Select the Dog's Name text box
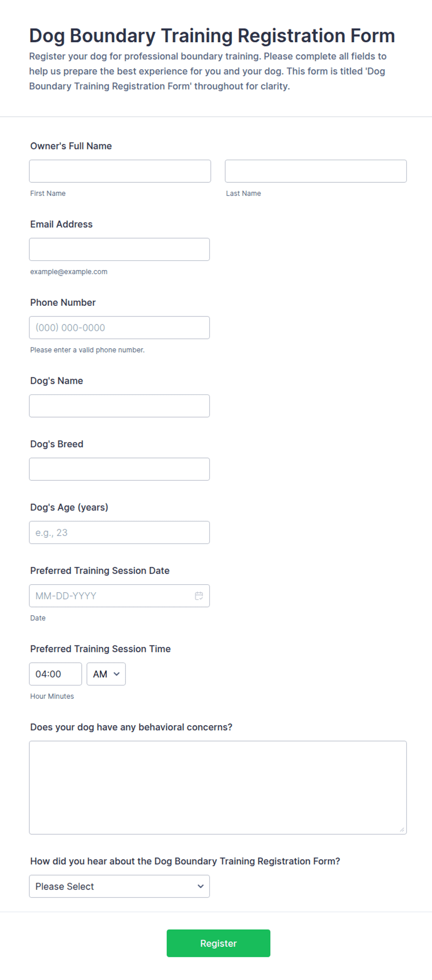Image resolution: width=432 pixels, height=980 pixels. [119, 406]
